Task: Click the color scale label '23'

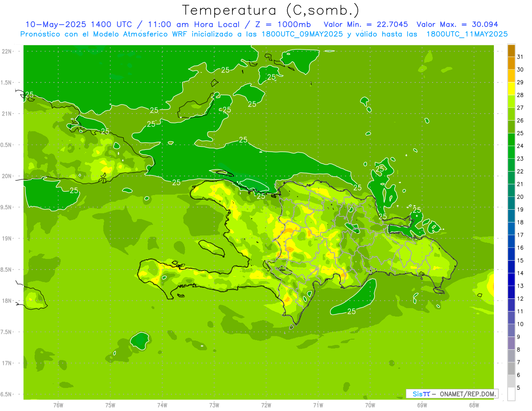Action: tap(520, 159)
